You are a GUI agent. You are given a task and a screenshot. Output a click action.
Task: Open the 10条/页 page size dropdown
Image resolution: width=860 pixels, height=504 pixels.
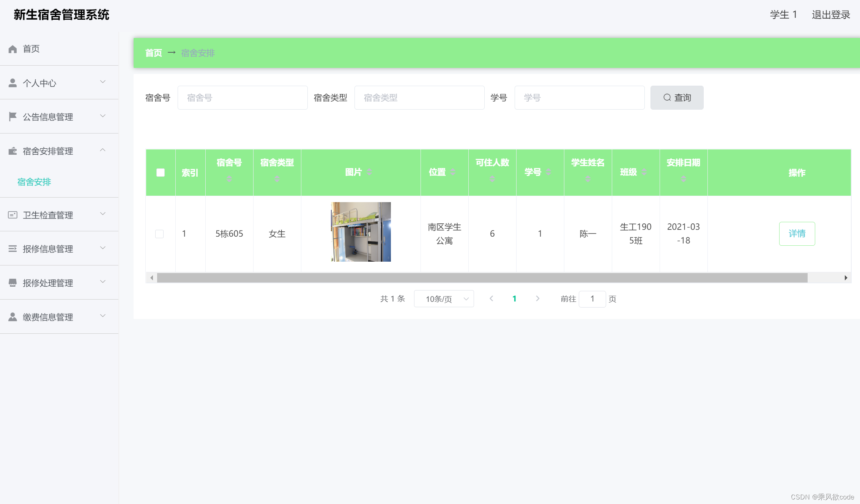[x=444, y=299]
